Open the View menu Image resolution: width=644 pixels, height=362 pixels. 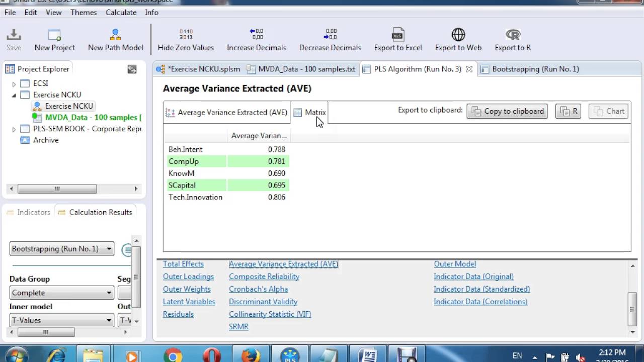click(54, 13)
